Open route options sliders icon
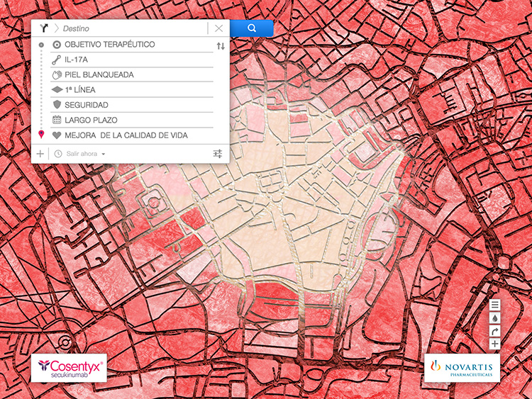 pos(218,154)
